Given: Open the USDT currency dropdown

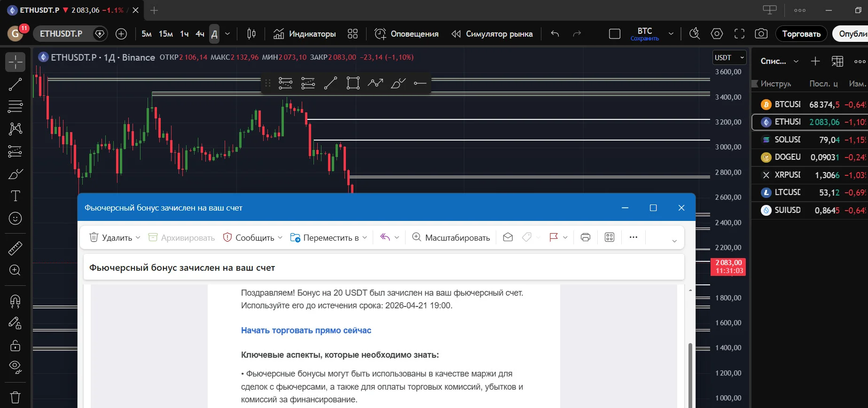Looking at the screenshot, I should click(x=729, y=58).
